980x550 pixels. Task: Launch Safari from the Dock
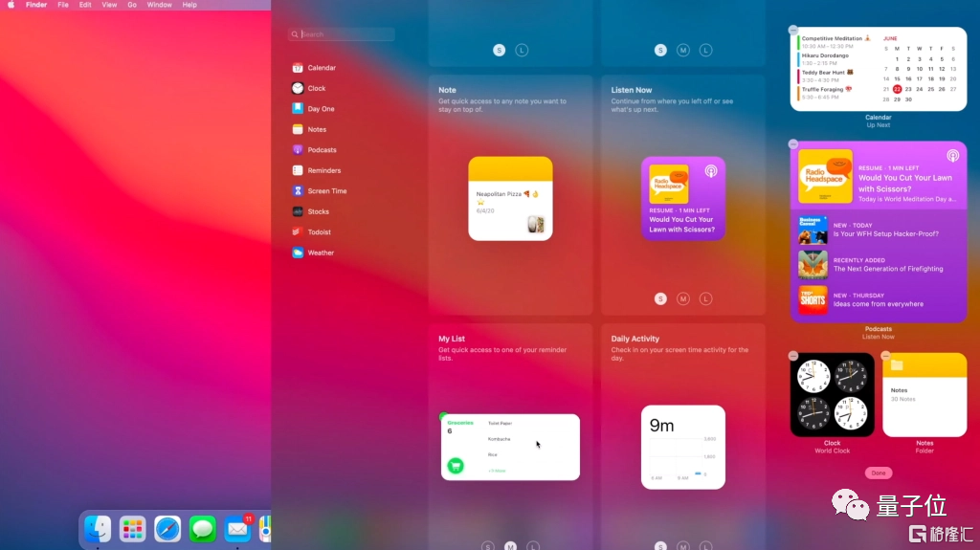pyautogui.click(x=167, y=528)
